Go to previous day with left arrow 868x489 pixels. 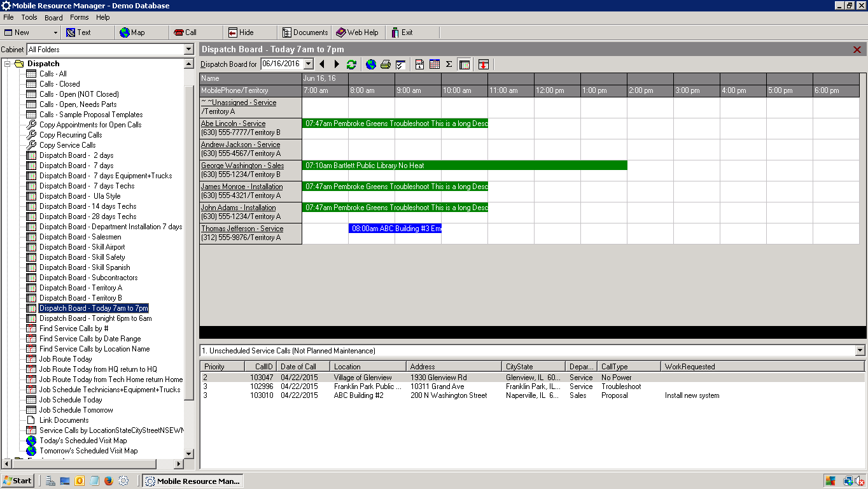tap(322, 64)
